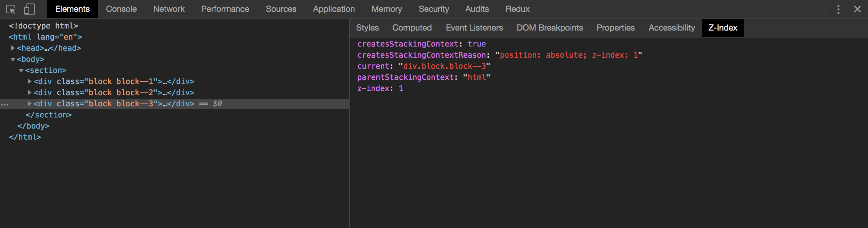The image size is (868, 228).
Task: Open the Sources tab
Action: point(281,9)
